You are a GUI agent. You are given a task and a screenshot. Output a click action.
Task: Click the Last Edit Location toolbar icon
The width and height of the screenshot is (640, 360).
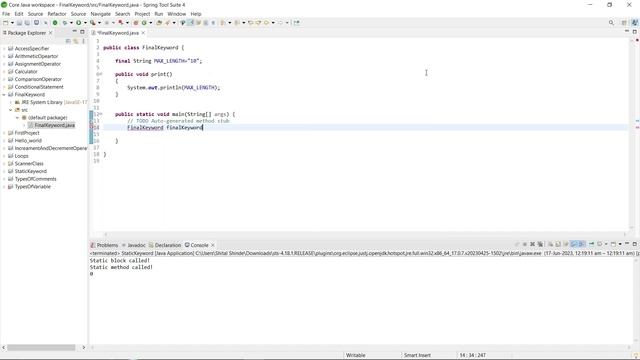251,23
